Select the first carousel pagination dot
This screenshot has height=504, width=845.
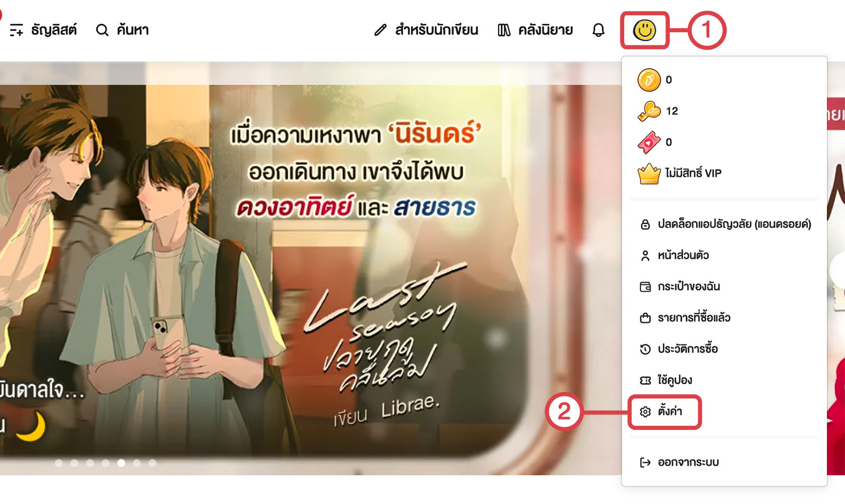(x=59, y=463)
